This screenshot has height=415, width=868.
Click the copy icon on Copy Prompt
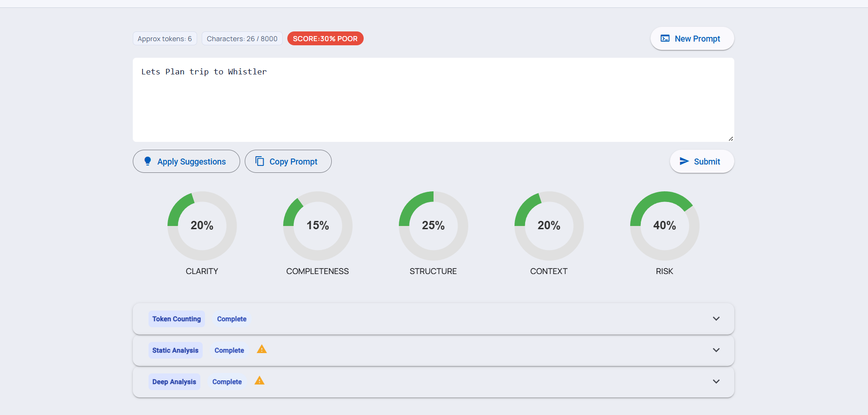pyautogui.click(x=260, y=161)
